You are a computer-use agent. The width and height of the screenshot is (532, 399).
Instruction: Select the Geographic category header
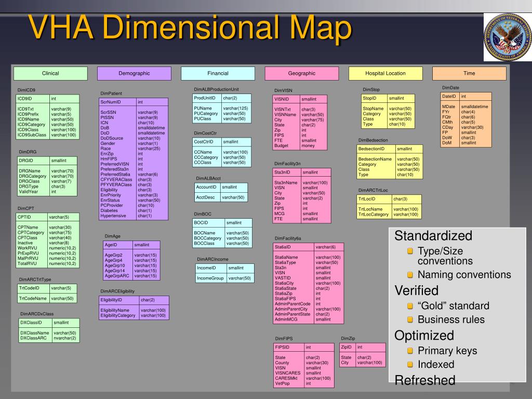(302, 73)
